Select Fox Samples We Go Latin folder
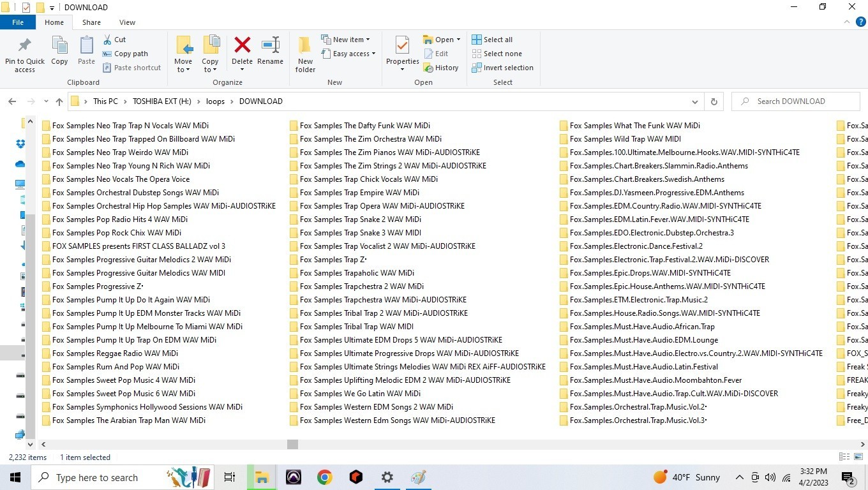868x490 pixels. tap(355, 394)
